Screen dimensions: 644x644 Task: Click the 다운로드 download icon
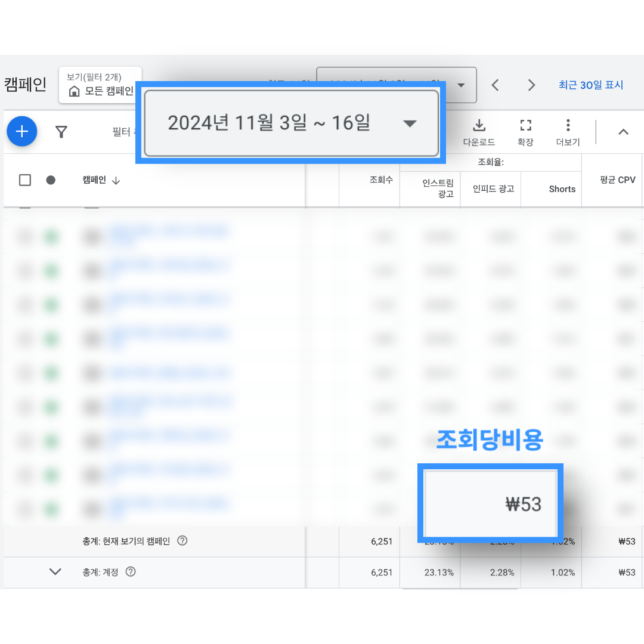(479, 125)
